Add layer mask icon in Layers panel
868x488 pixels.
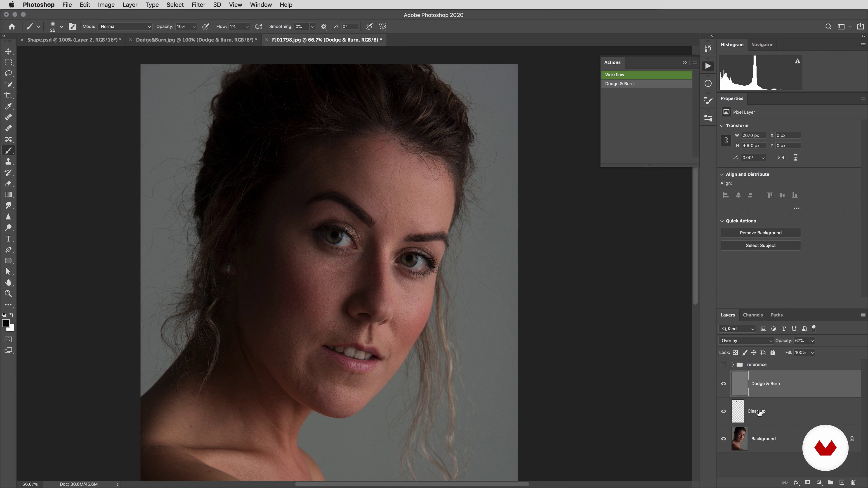(x=807, y=482)
